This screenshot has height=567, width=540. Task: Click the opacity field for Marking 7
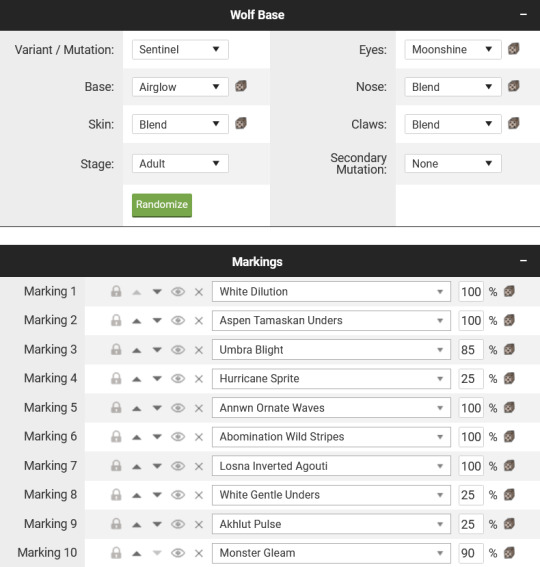click(471, 466)
